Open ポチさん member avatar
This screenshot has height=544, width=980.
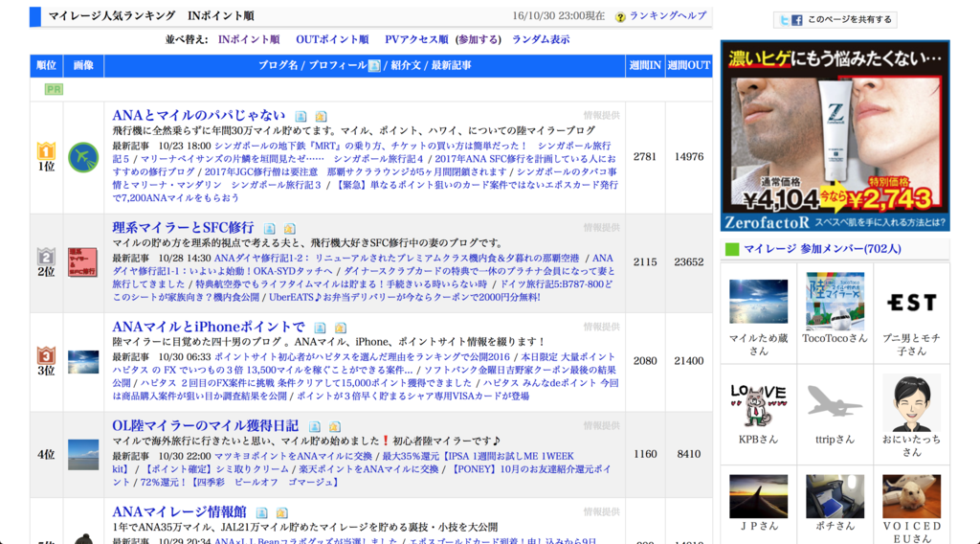click(835, 496)
